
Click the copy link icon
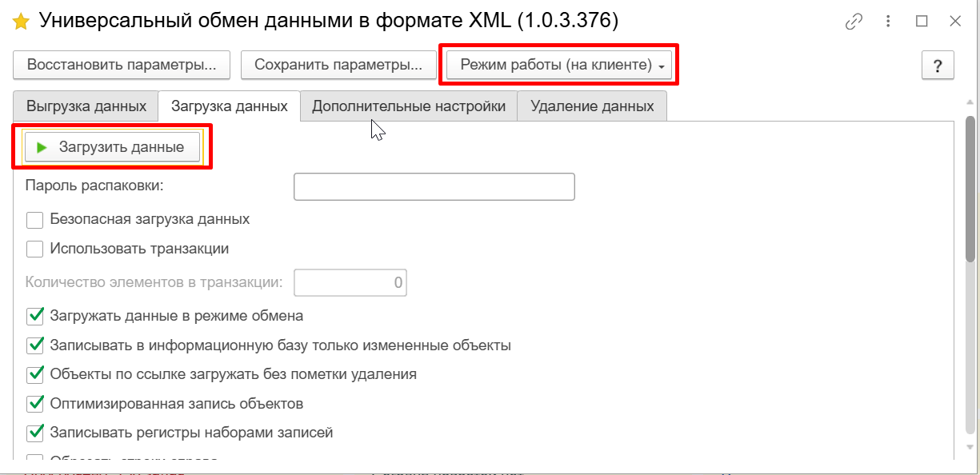854,22
